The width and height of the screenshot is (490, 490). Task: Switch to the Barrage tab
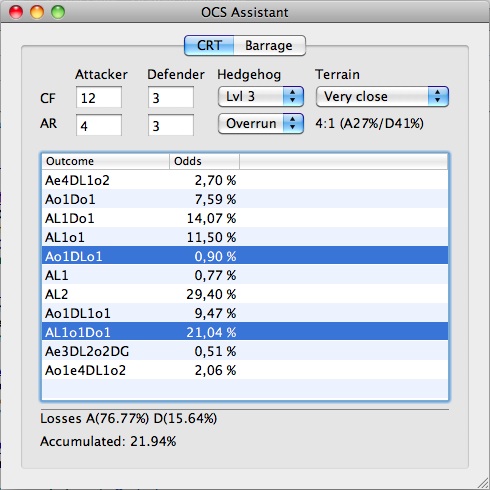(x=269, y=46)
